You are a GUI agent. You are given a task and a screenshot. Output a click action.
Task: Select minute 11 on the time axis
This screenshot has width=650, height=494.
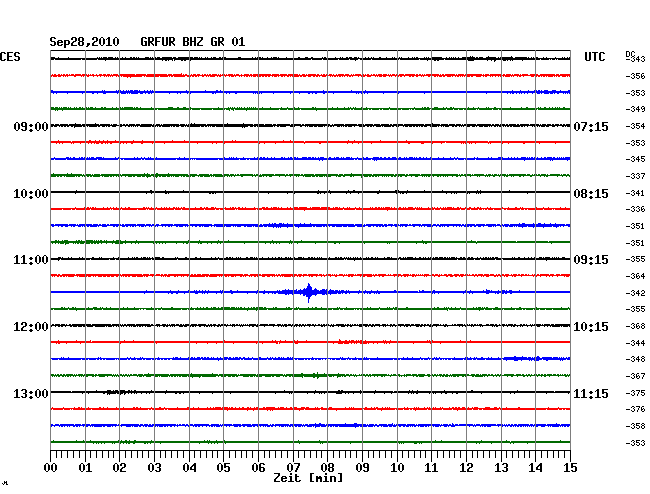(432, 468)
